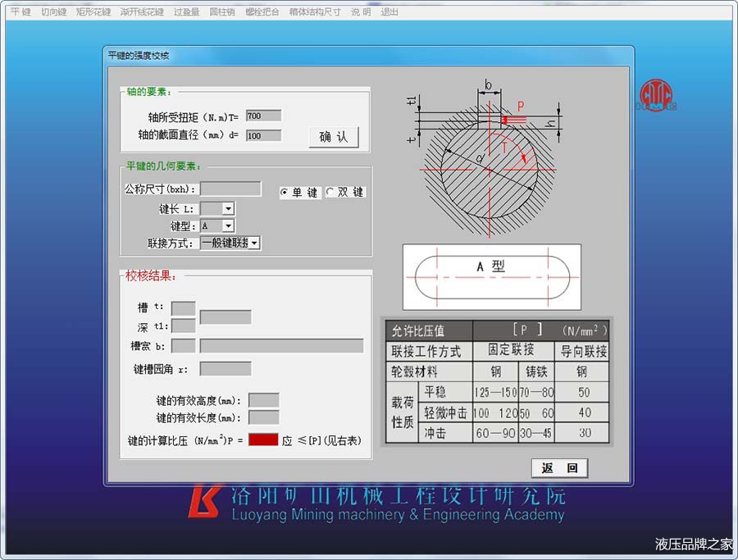Select the 渐开线花键 menu item
This screenshot has width=738, height=560.
coord(141,12)
